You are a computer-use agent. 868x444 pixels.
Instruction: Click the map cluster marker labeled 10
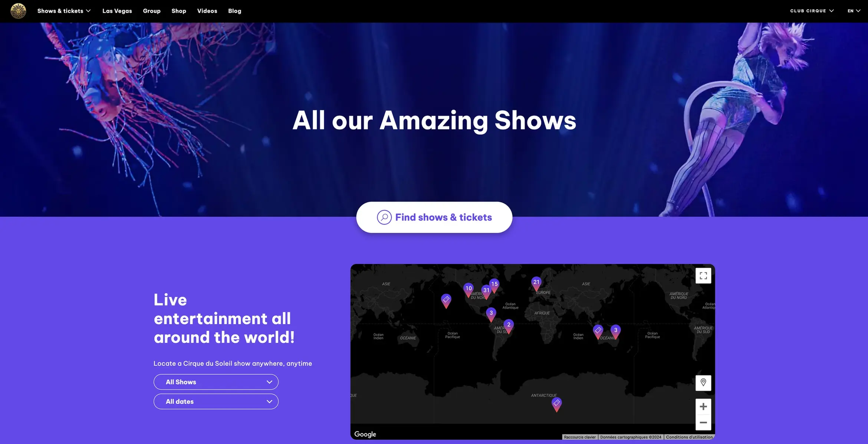468,289
